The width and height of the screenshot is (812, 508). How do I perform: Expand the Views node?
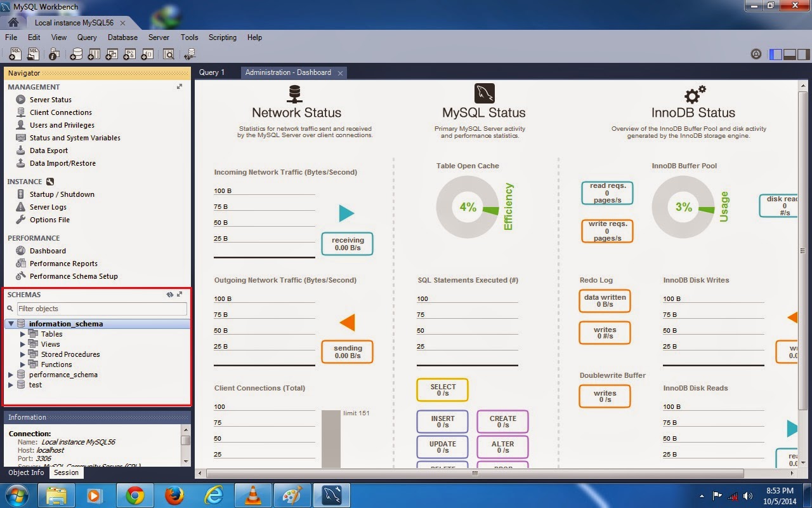(23, 344)
